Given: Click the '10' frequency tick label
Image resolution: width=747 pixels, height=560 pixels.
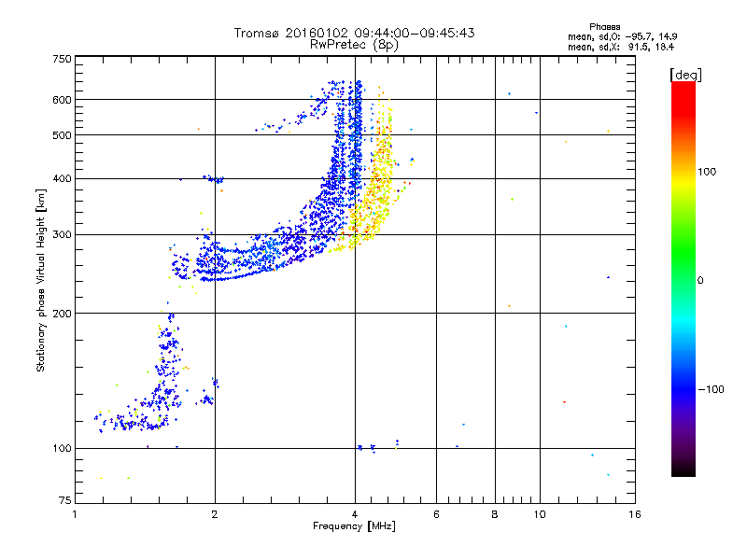Looking at the screenshot, I should click(540, 514).
